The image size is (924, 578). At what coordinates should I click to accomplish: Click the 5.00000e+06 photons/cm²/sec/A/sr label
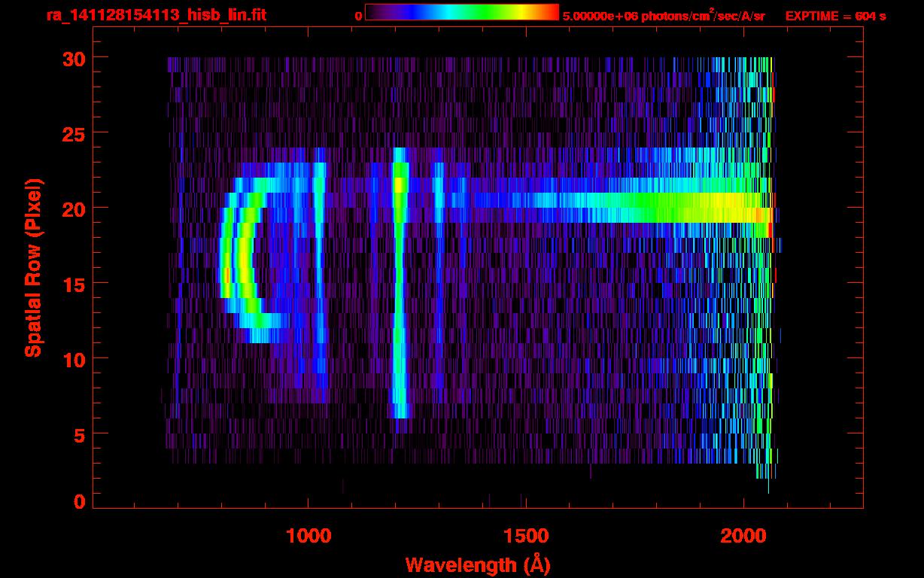pos(664,16)
